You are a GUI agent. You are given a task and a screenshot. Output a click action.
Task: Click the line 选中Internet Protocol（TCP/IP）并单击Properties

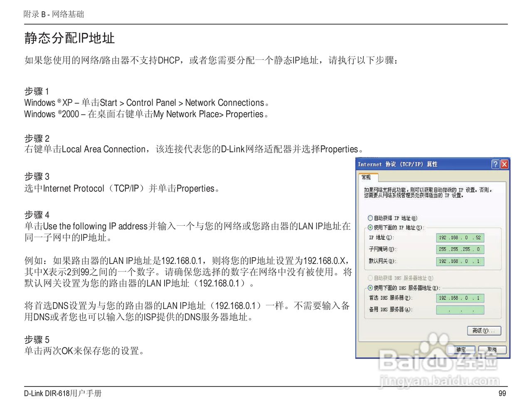[x=122, y=188]
